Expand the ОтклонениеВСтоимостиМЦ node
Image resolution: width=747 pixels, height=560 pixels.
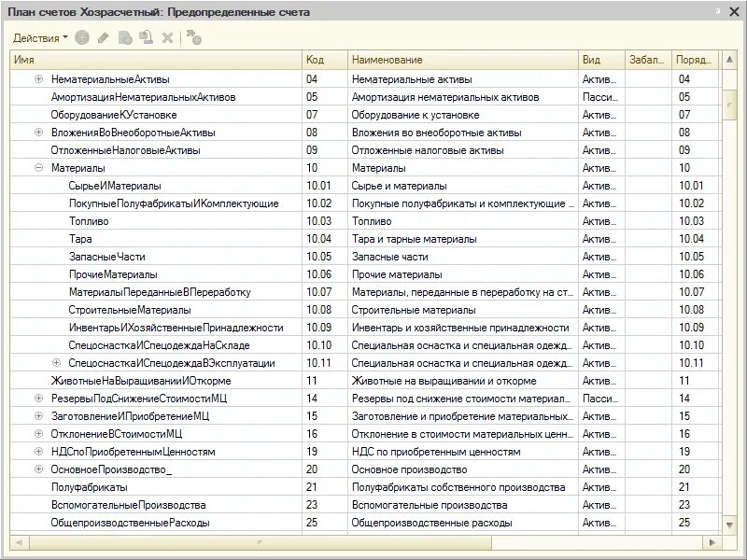coord(39,433)
